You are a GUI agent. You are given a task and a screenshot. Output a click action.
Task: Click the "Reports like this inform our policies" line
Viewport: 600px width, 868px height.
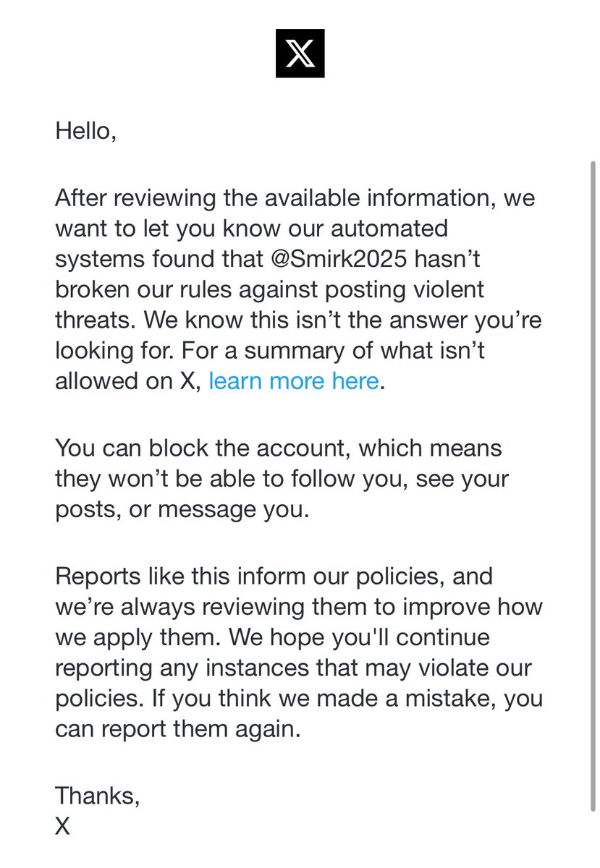coord(274,576)
